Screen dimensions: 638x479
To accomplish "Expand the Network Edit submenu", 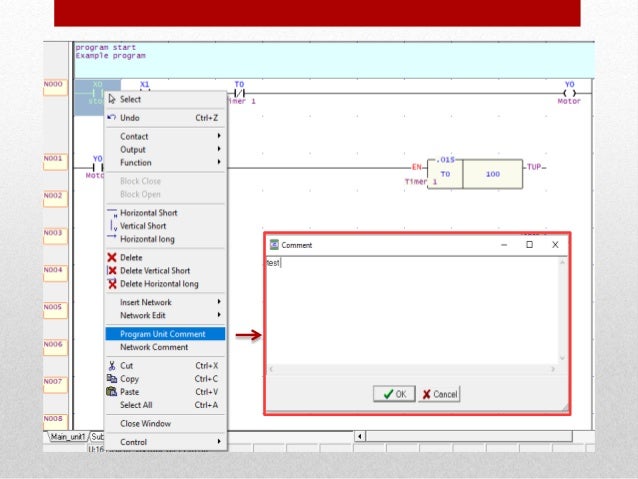I will (165, 315).
